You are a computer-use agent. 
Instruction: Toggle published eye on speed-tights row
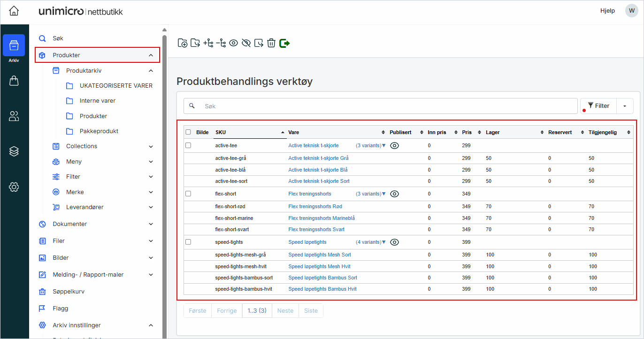tap(394, 242)
